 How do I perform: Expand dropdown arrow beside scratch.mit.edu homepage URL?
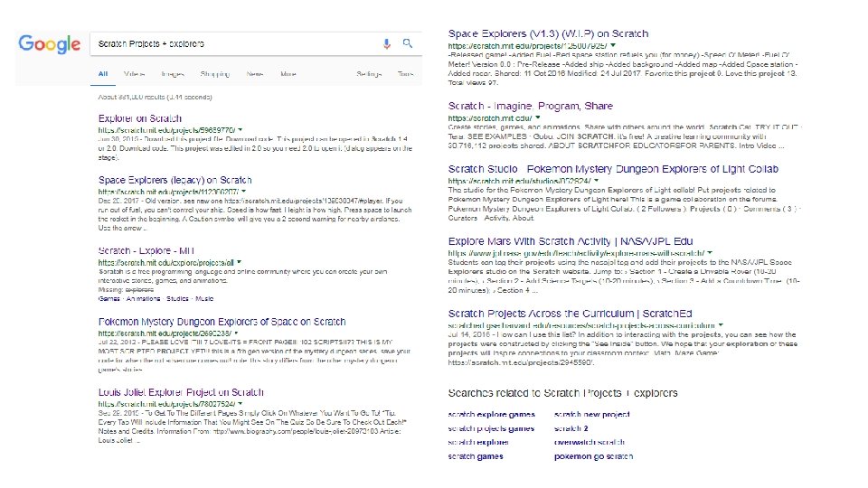point(537,117)
